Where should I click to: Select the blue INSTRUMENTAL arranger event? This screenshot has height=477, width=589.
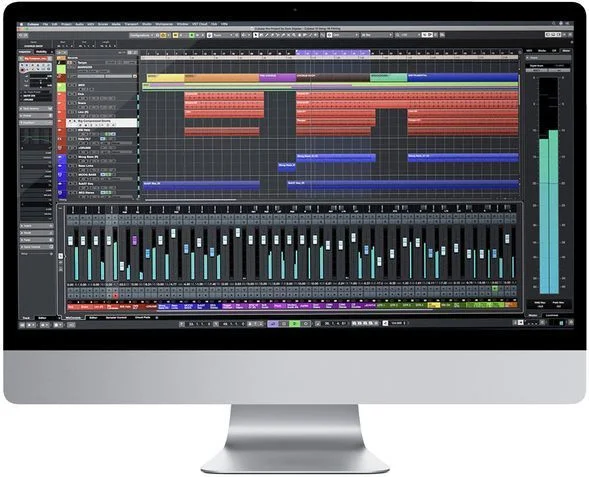click(x=463, y=78)
